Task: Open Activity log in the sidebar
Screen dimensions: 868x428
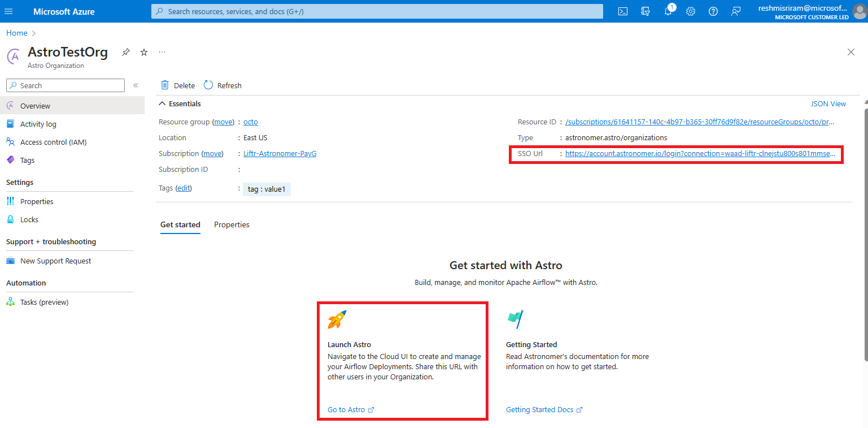Action: click(x=38, y=124)
